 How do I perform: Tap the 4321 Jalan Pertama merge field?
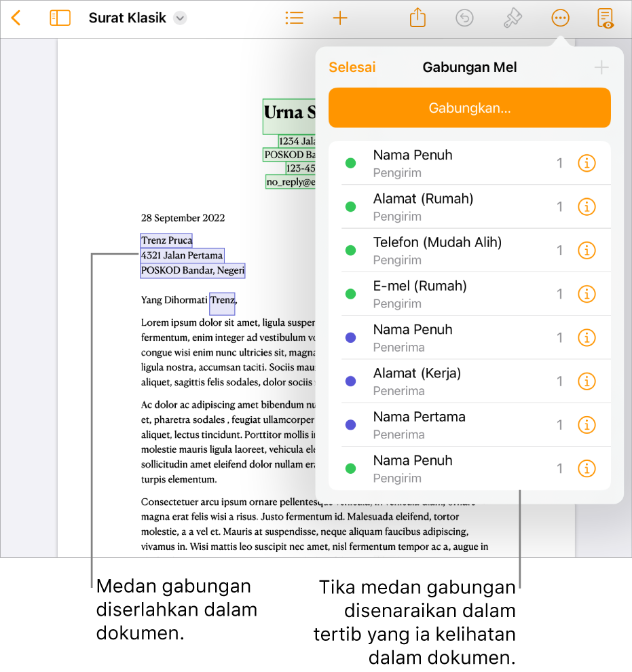[182, 255]
